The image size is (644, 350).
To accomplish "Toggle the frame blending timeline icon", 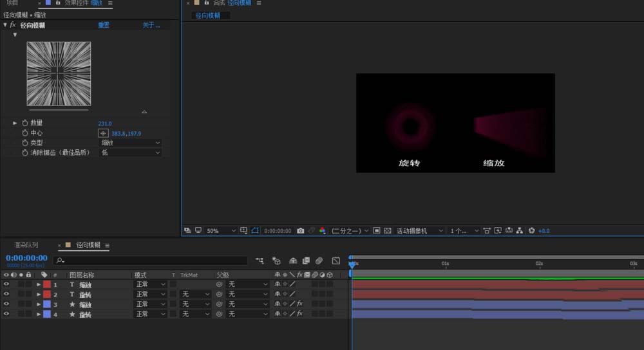I will click(x=306, y=261).
